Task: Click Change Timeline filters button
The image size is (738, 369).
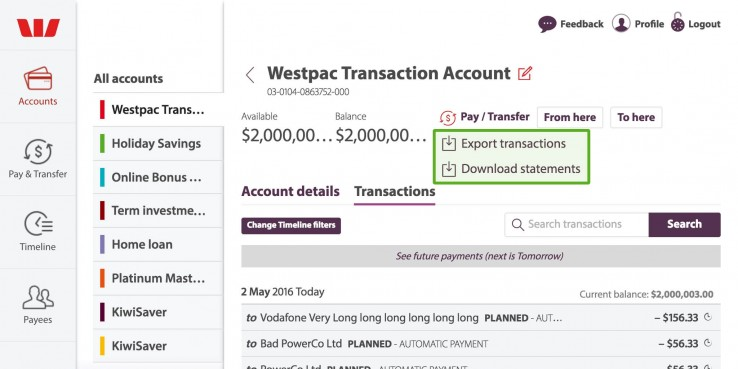Action: pyautogui.click(x=291, y=225)
